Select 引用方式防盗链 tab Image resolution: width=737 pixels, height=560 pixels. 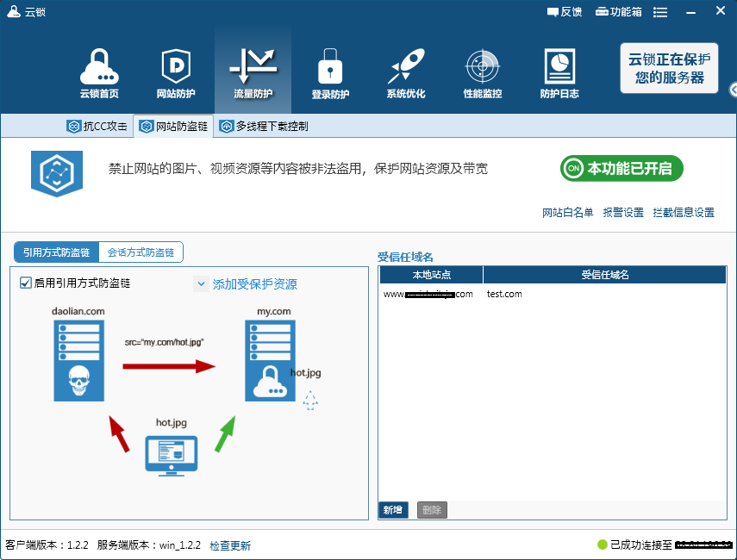pyautogui.click(x=56, y=252)
